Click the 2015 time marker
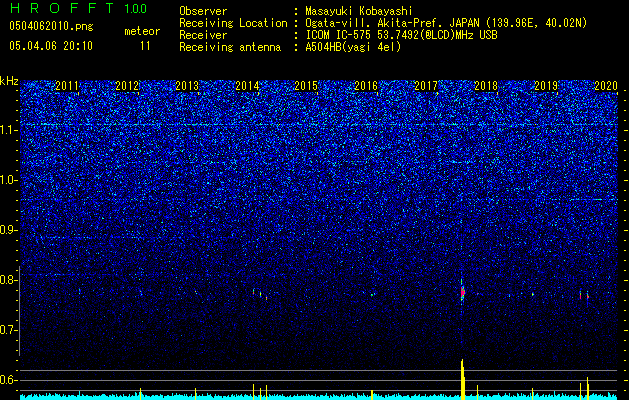 coord(306,86)
